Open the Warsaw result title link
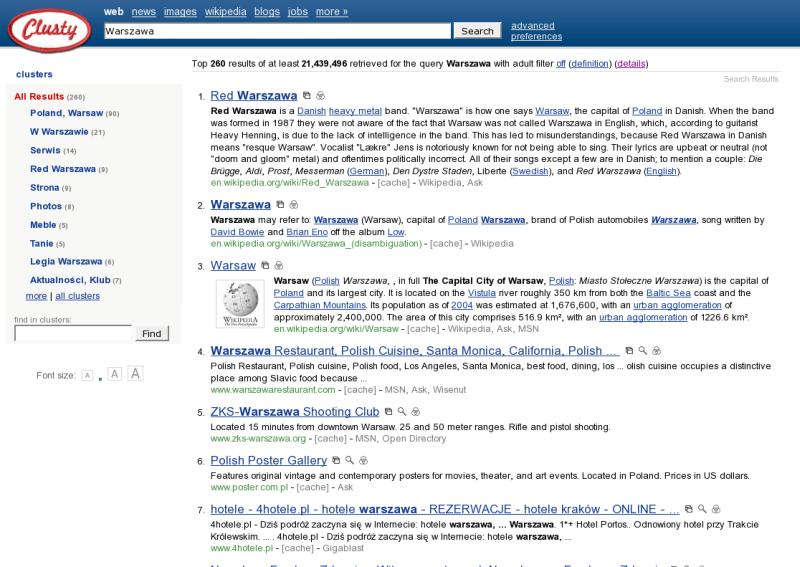This screenshot has height=567, width=800. pyautogui.click(x=233, y=266)
